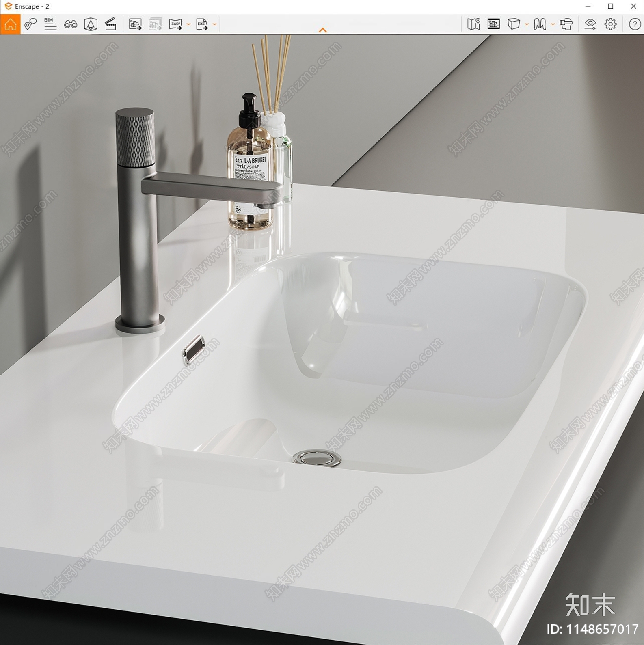Expand the 360° panorama export dropdown
The height and width of the screenshot is (645, 644).
coord(188,24)
